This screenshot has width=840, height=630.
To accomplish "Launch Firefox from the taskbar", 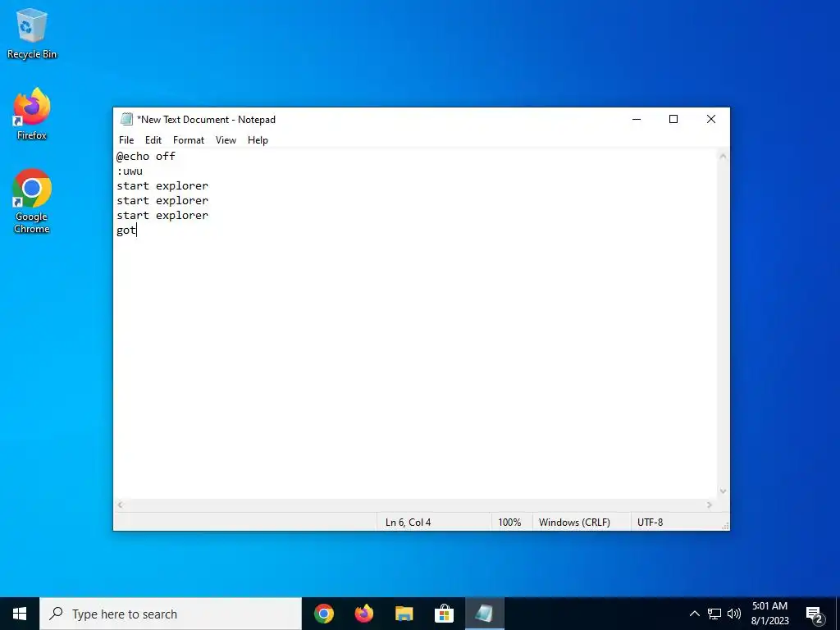I will click(363, 614).
